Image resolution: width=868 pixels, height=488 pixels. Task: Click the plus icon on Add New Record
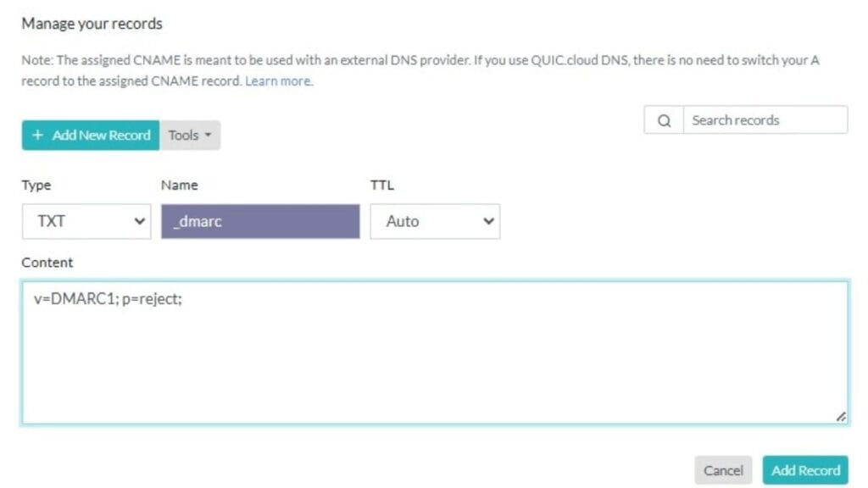tap(37, 135)
